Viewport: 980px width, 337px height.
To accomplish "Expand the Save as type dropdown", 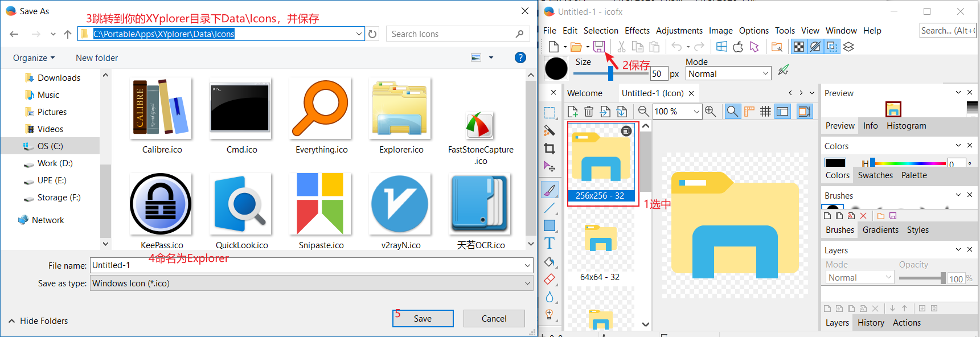I will [x=527, y=283].
